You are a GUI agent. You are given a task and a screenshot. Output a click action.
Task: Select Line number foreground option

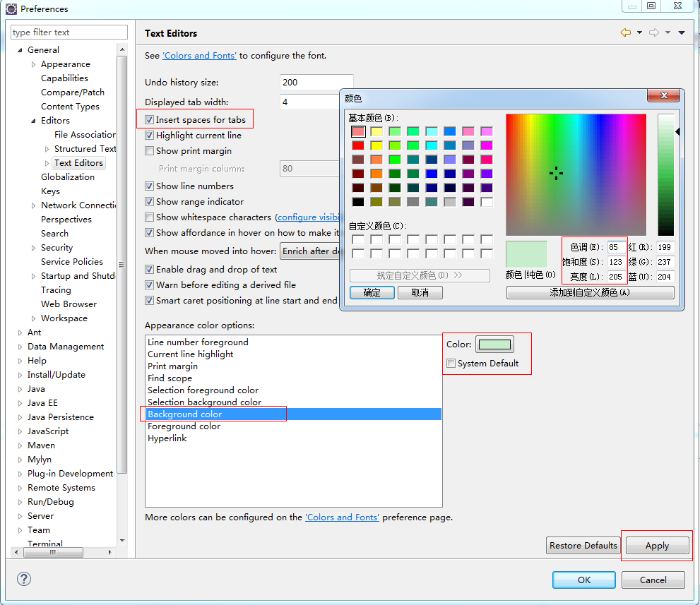pyautogui.click(x=198, y=342)
